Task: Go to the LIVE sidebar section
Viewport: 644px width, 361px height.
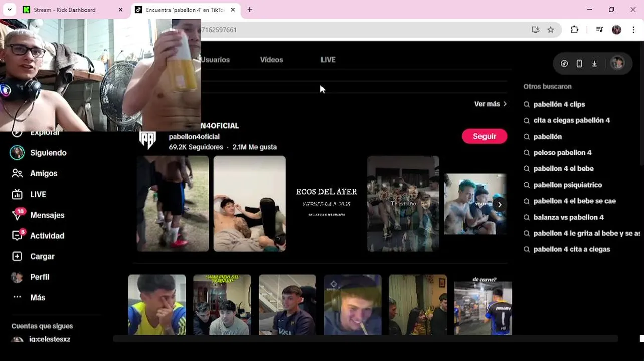Action: point(29,194)
